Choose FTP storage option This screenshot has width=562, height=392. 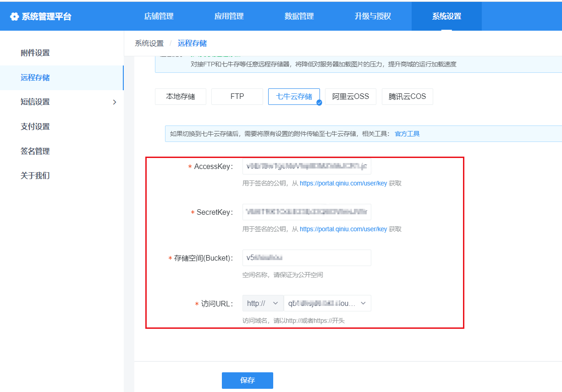237,97
